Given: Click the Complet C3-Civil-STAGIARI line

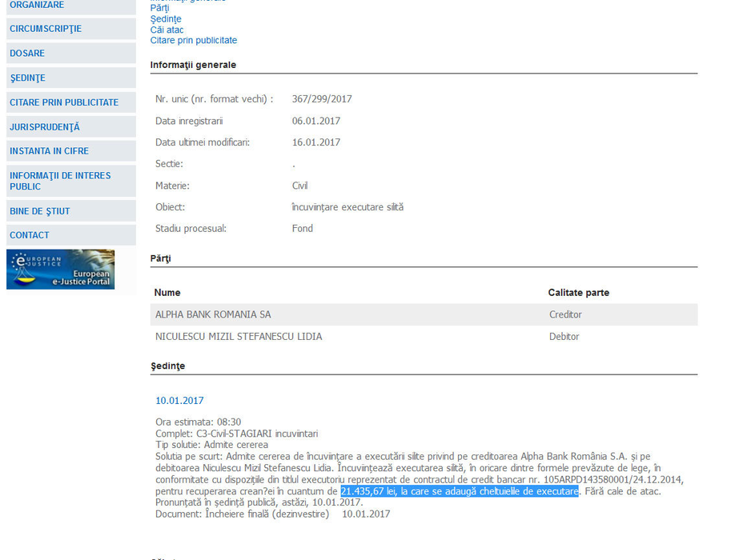Looking at the screenshot, I should (x=236, y=434).
